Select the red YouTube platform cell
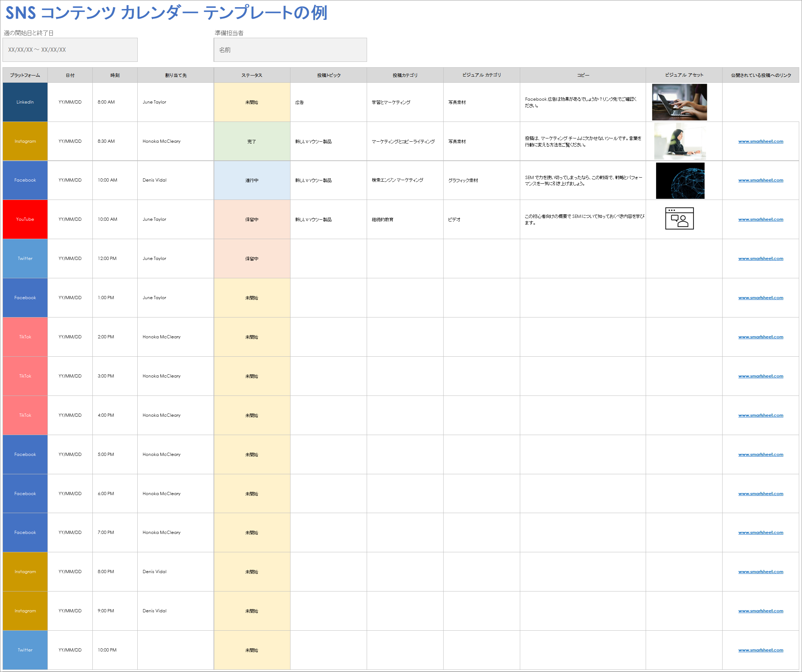This screenshot has width=802, height=672. click(x=24, y=219)
